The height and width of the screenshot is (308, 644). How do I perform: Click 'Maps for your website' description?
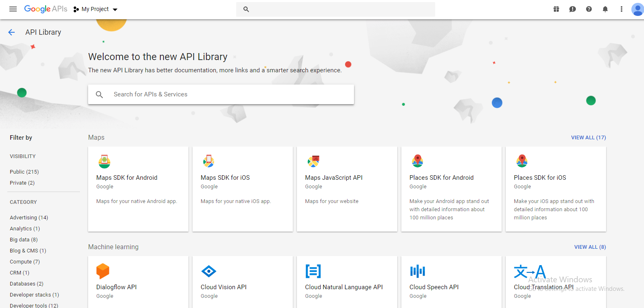(332, 201)
